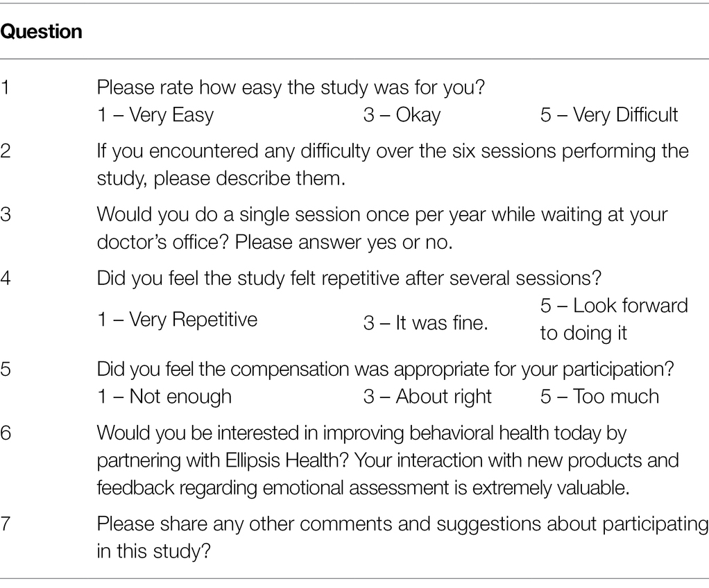This screenshot has width=709, height=588.
Task: Click the 'emotional assessment is extremely valuable' line
Action: coord(363,488)
